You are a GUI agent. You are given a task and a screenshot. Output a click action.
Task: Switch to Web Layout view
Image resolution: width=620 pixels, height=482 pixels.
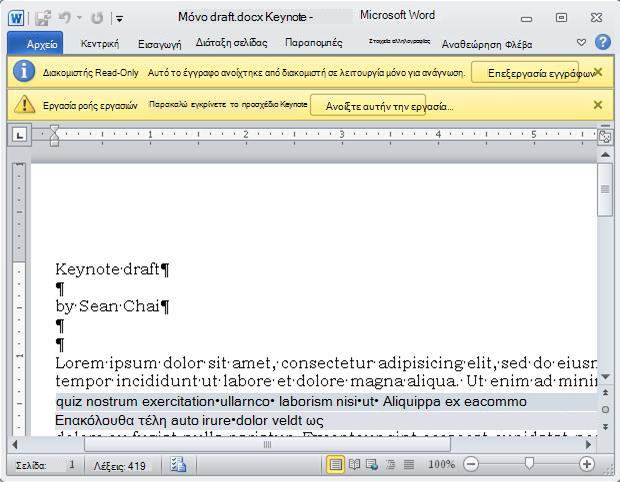(372, 465)
